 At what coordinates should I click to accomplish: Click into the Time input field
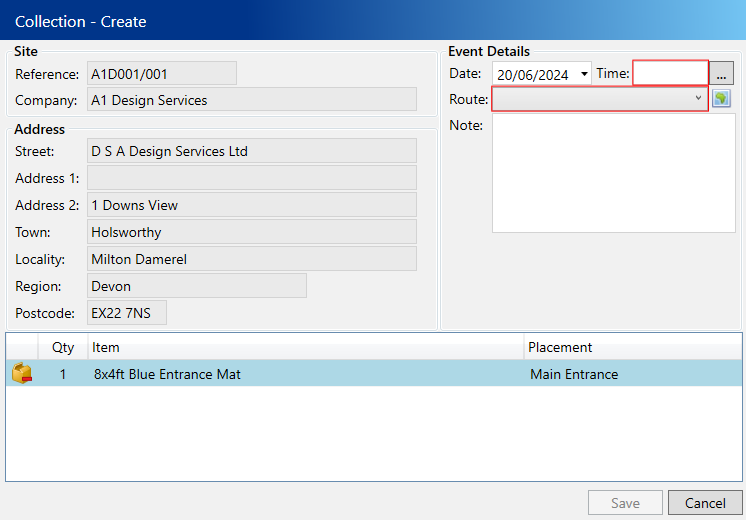click(670, 73)
